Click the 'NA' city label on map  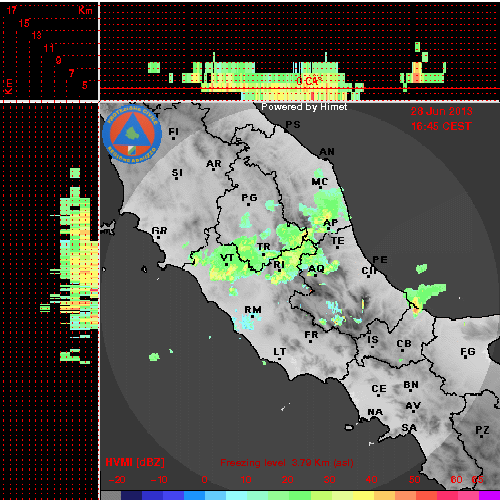pyautogui.click(x=375, y=412)
